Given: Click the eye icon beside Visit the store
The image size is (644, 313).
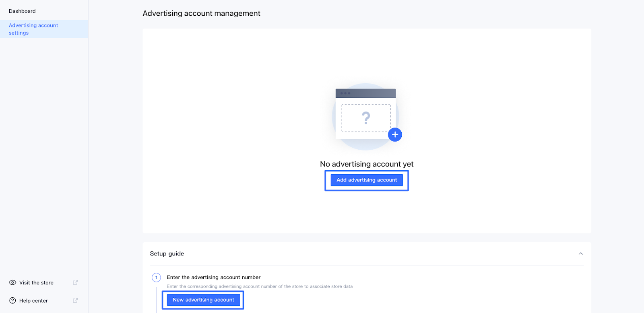Looking at the screenshot, I should coord(12,283).
